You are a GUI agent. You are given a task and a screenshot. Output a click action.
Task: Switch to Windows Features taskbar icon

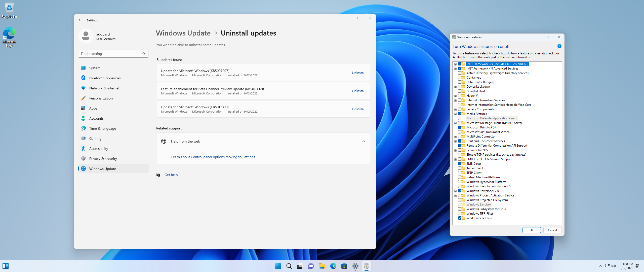[367, 266]
